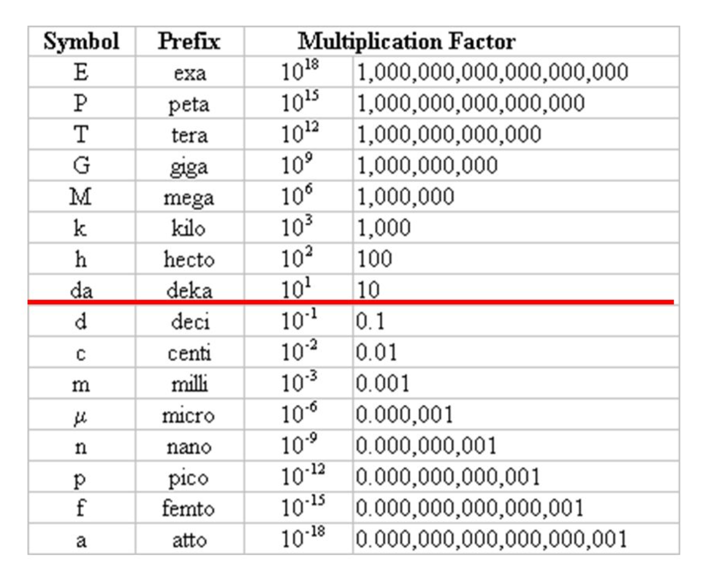Select the "hecto" prefix cell
This screenshot has width=709, height=588.
point(189,259)
